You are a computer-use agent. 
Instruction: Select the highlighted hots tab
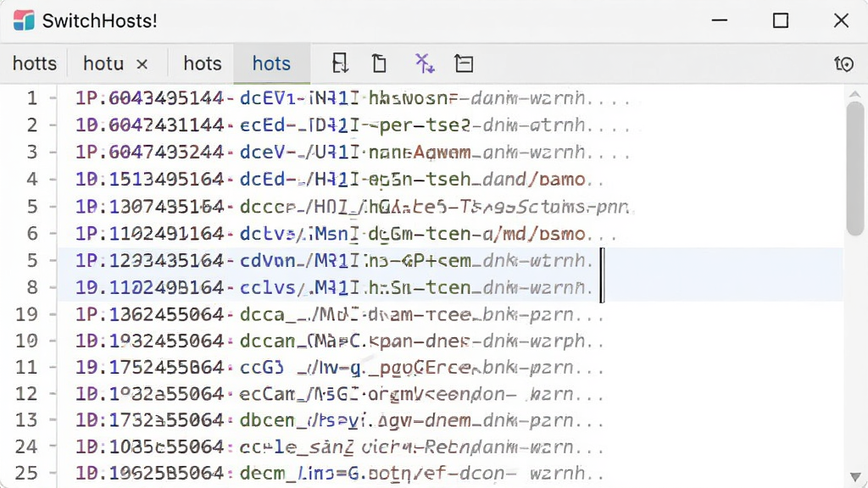coord(271,64)
